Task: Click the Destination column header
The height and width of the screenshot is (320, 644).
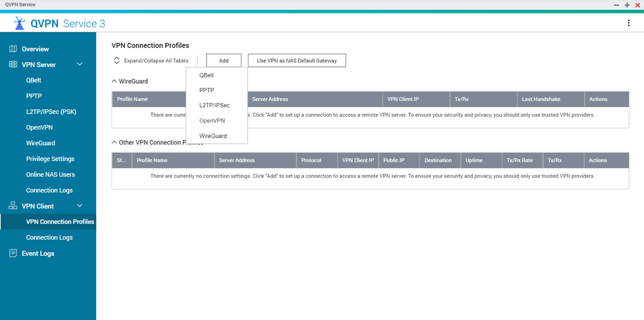Action: (x=440, y=160)
